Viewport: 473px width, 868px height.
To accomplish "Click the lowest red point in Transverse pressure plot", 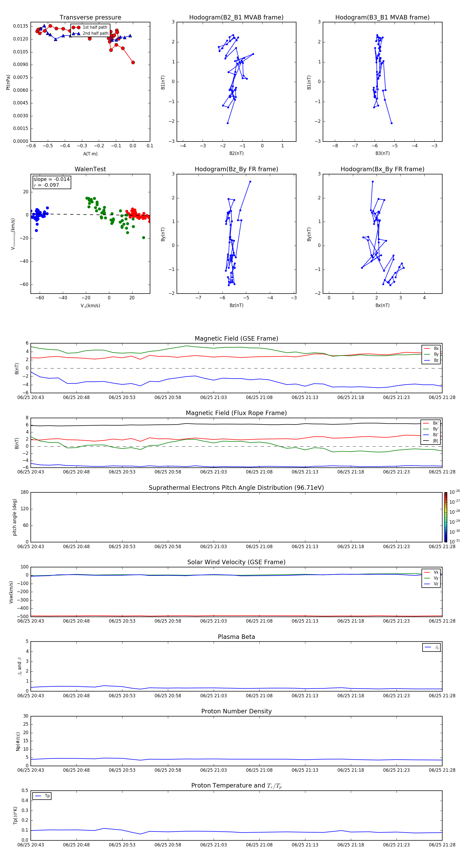I will click(133, 62).
